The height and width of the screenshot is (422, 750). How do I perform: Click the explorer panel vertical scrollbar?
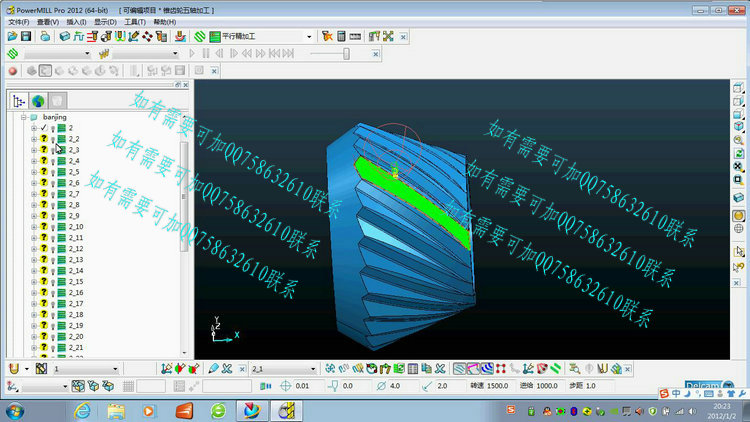184,196
